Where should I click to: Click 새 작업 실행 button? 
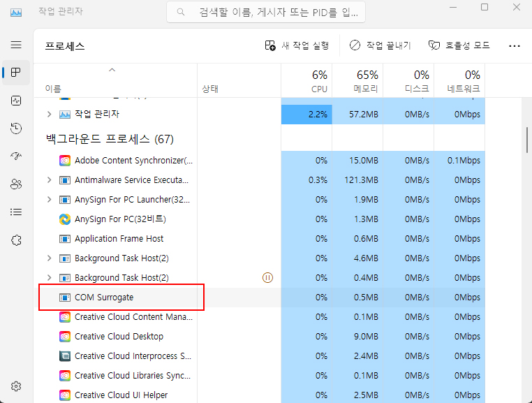pos(297,45)
